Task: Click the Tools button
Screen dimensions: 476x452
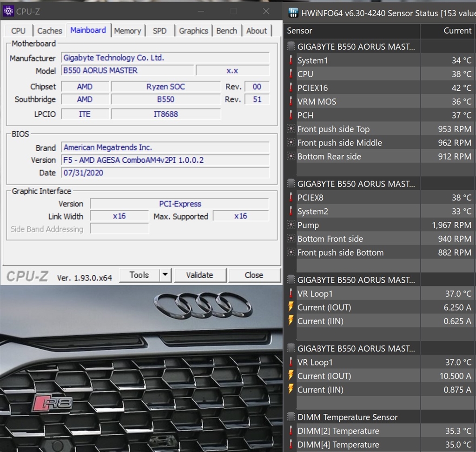Action: click(x=139, y=275)
